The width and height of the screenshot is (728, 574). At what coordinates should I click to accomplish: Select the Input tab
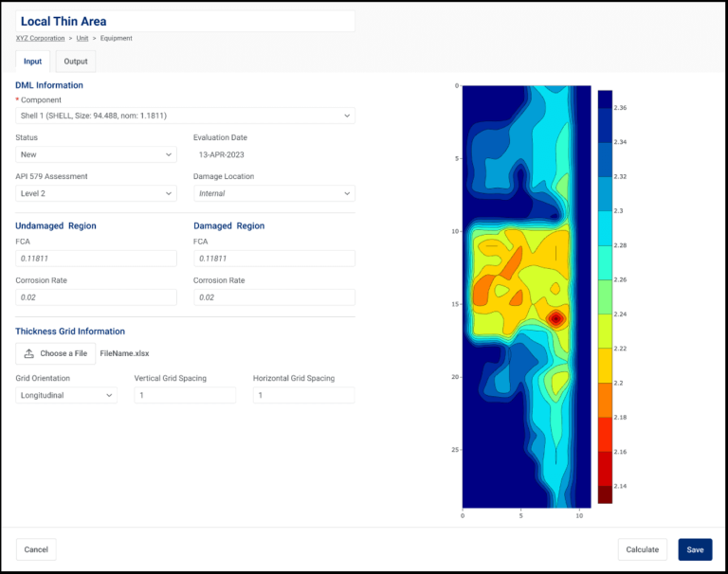tap(32, 62)
